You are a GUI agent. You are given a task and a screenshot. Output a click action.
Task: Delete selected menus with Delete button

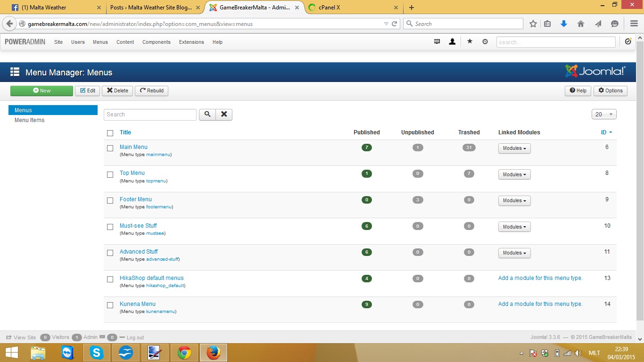coord(117,90)
